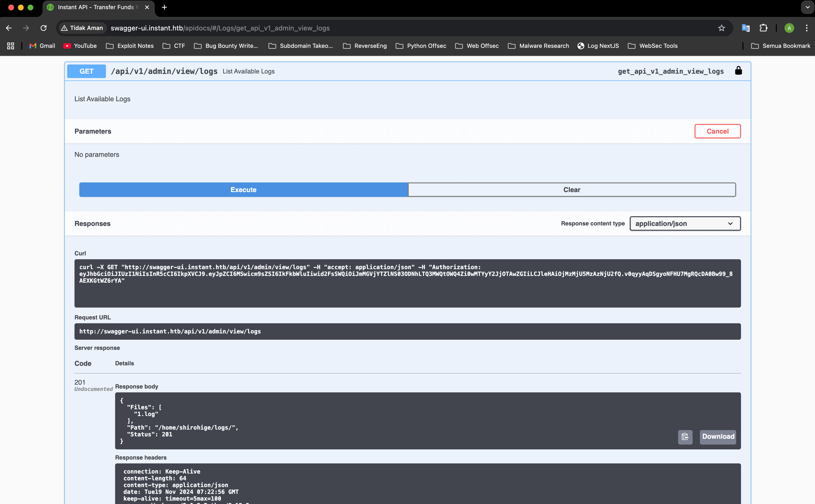Copy response body to clipboard

tap(685, 437)
